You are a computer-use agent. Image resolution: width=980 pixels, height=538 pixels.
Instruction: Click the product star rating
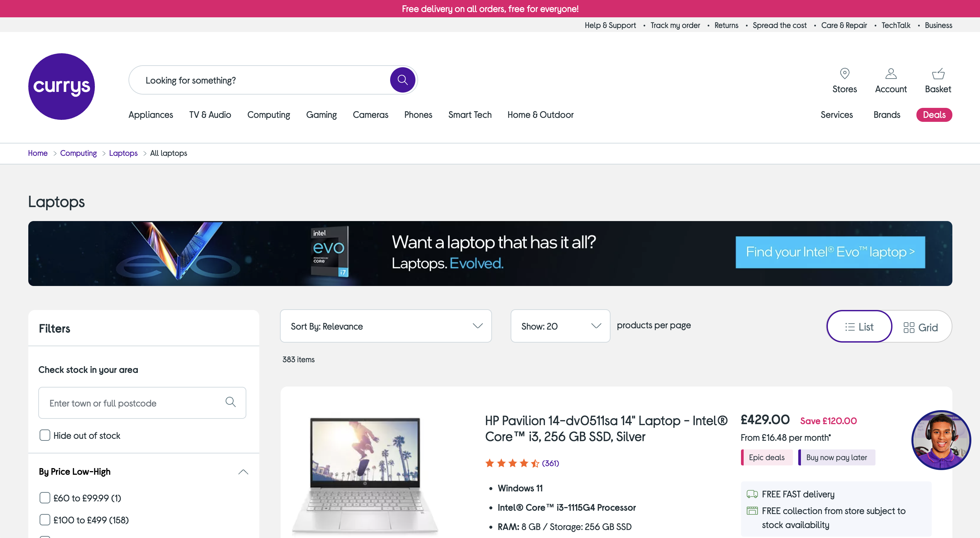(512, 463)
